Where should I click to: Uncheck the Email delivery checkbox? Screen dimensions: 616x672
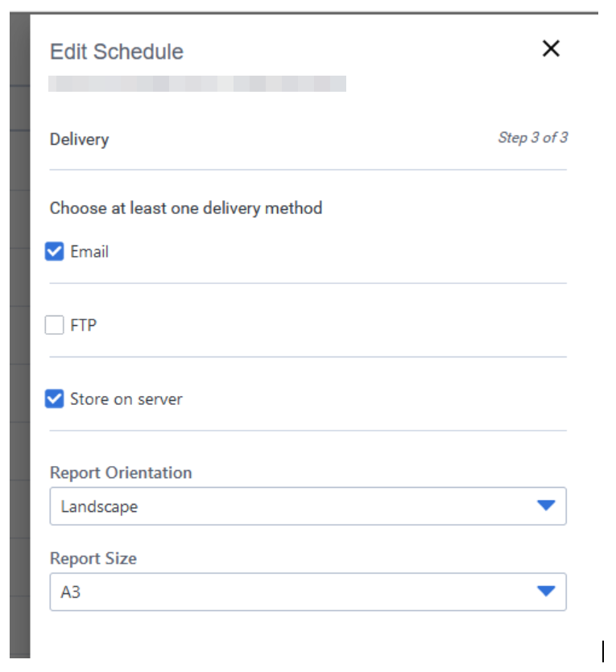[x=55, y=252]
